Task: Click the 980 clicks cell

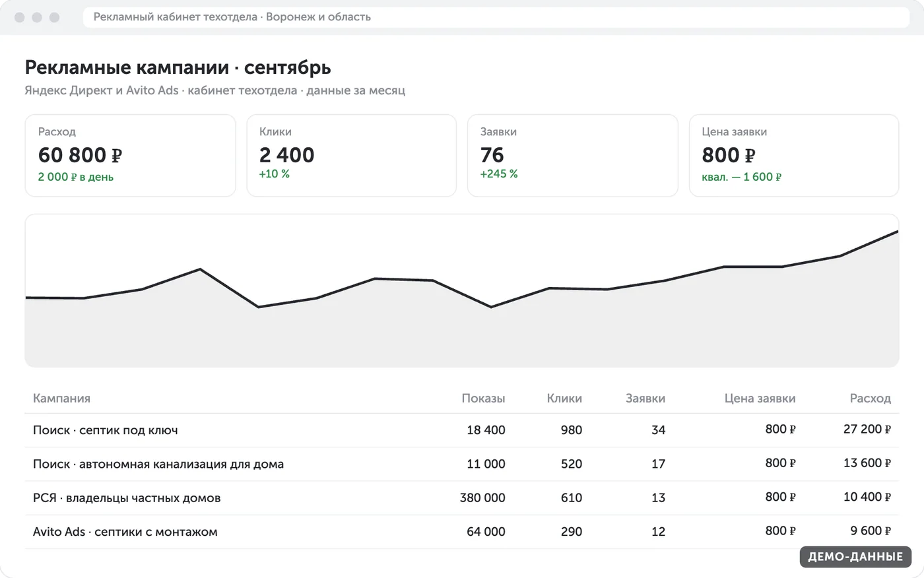Action: point(572,430)
